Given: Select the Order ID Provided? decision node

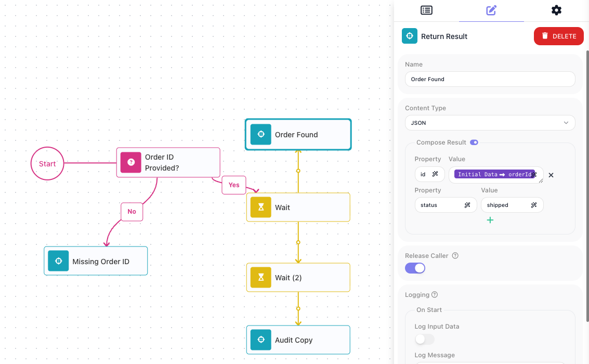Looking at the screenshot, I should pyautogui.click(x=168, y=162).
